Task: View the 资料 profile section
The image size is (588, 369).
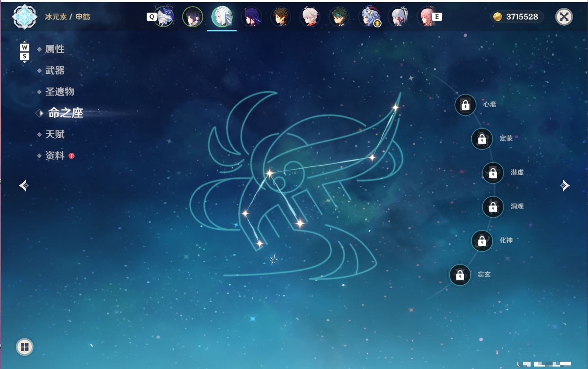Action: click(55, 155)
